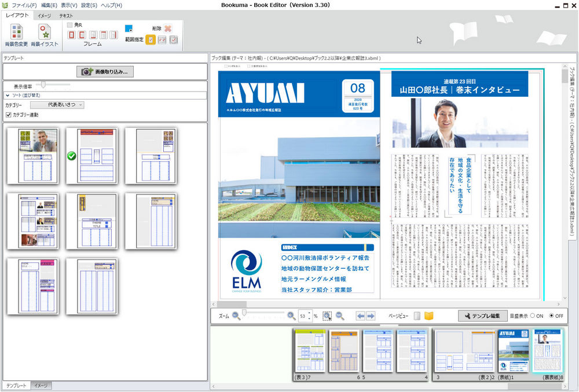Click the zoom in magnifier icon
Screen dimensions: 579x392
(291, 316)
